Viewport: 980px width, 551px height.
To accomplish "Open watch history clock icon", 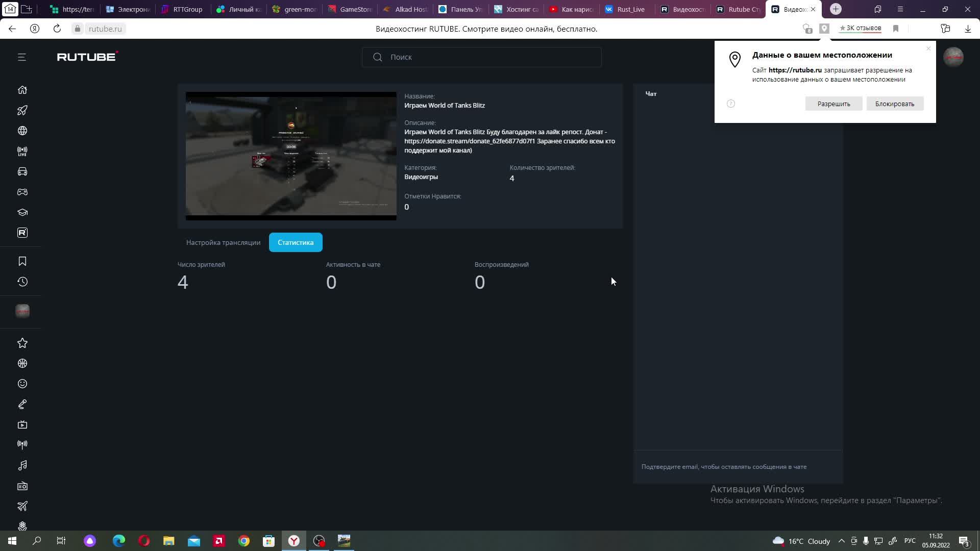I will pos(22,282).
